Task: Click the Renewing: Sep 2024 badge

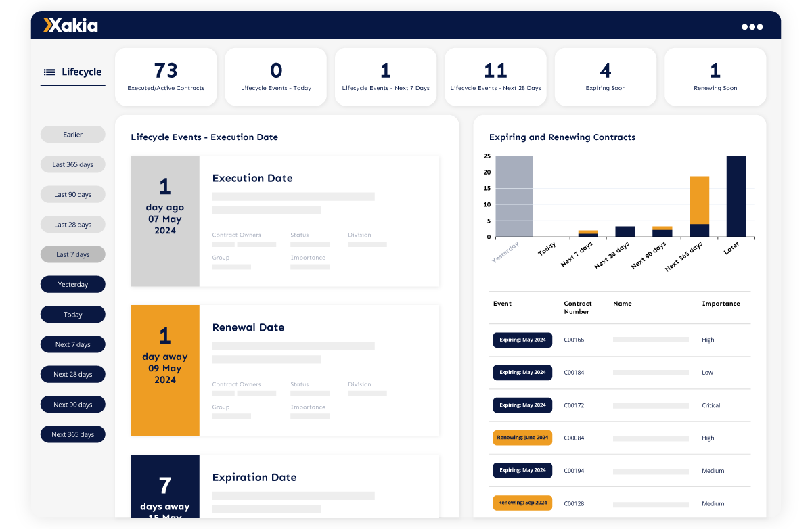Action: 522,503
